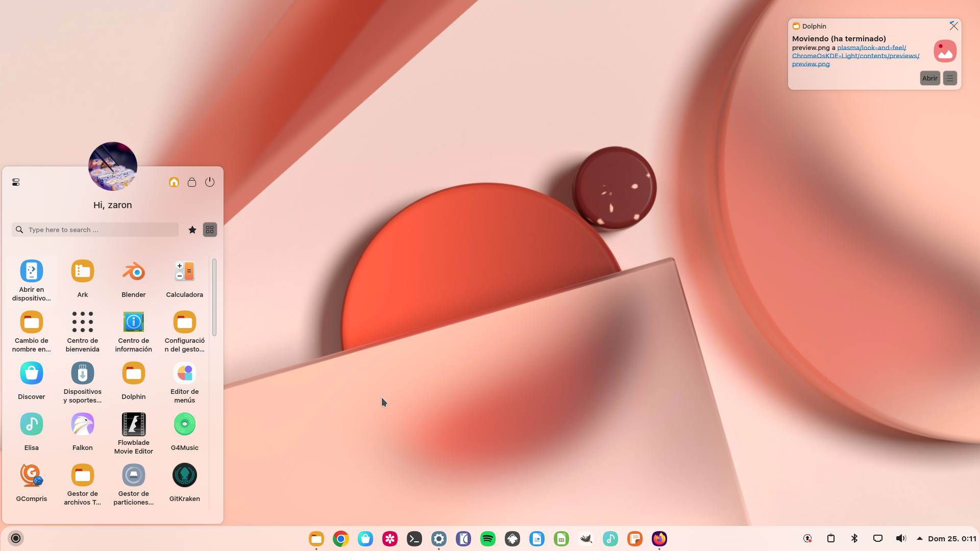Launch Discover from the launcher grid

click(x=31, y=381)
